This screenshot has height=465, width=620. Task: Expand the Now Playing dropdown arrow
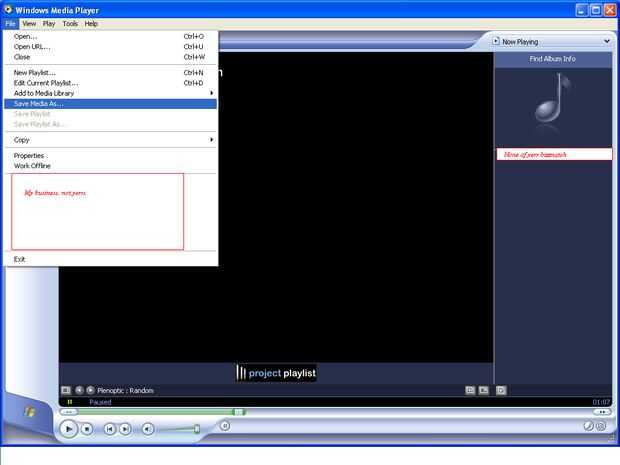[607, 42]
